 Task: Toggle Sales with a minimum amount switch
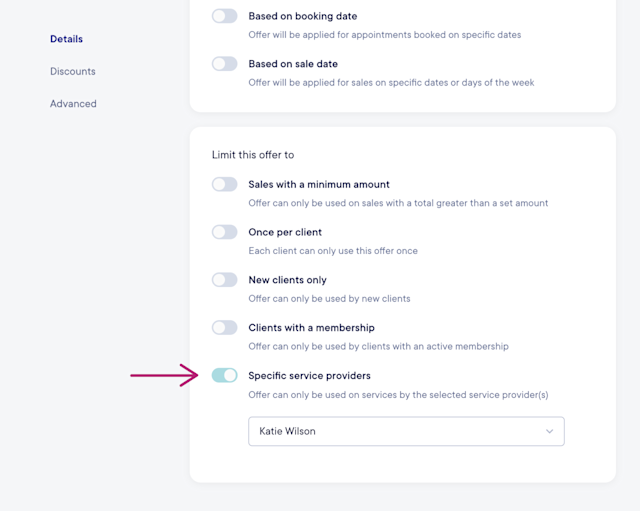tap(224, 184)
